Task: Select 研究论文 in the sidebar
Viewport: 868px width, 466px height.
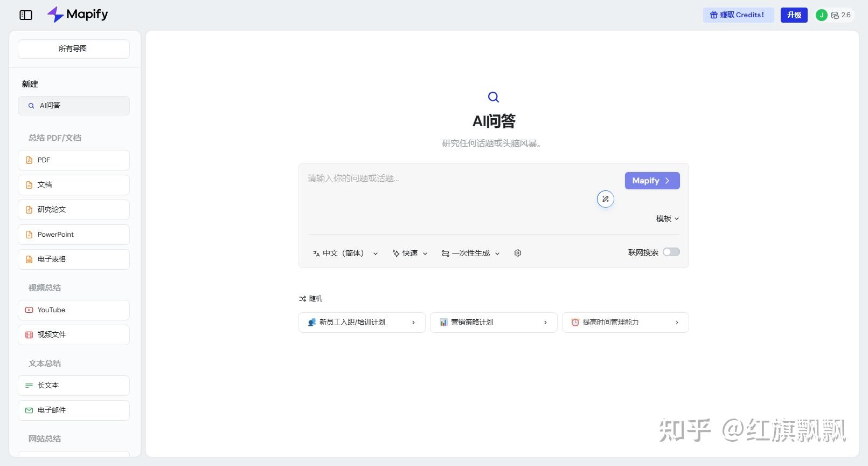Action: click(x=74, y=210)
